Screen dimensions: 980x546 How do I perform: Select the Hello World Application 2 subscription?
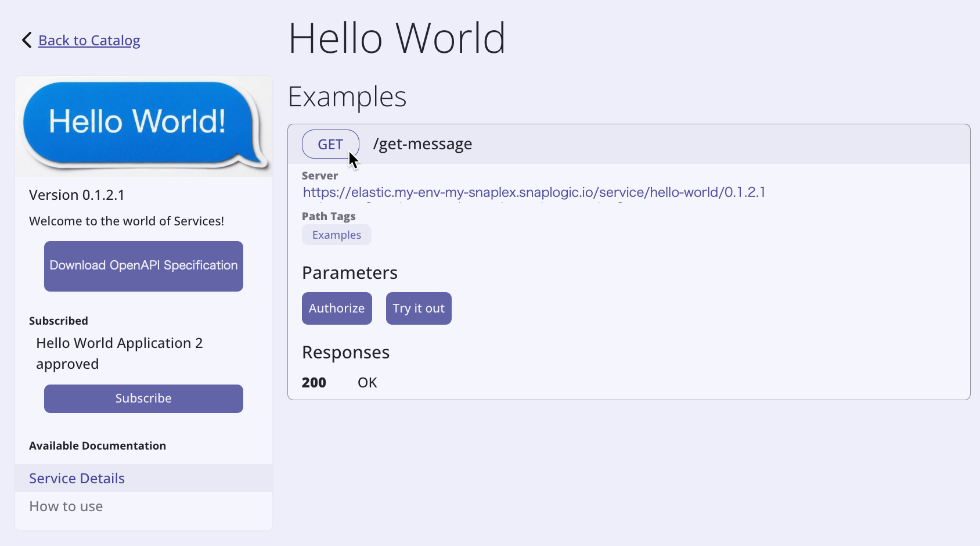pyautogui.click(x=119, y=343)
